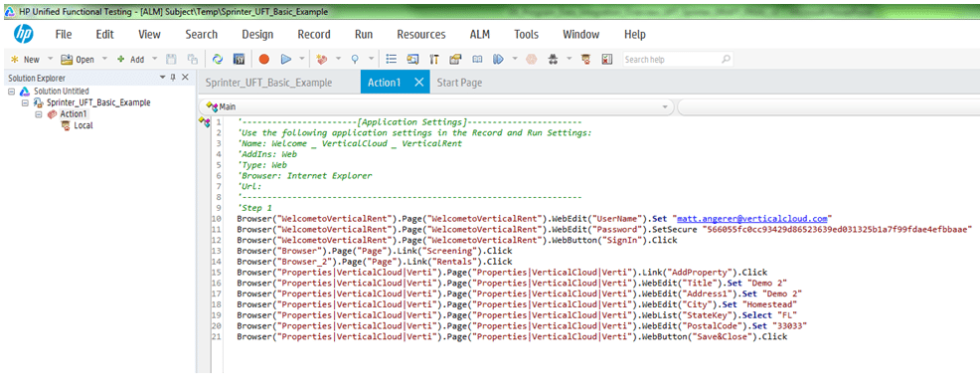Open the Window menu

(x=580, y=35)
